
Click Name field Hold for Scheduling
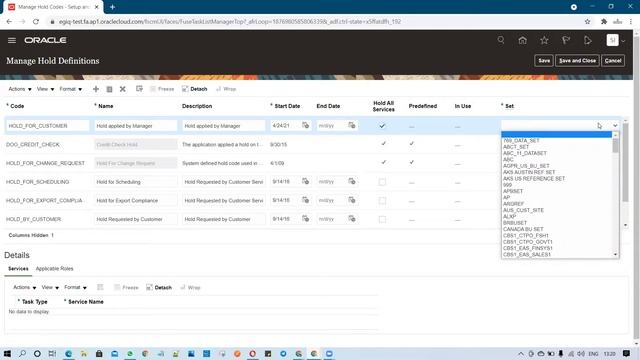click(136, 182)
